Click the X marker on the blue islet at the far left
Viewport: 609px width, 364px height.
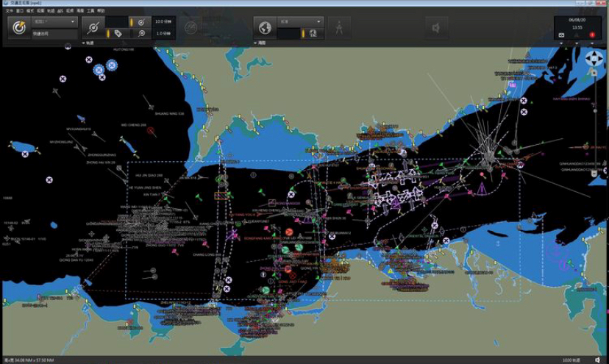[25, 154]
